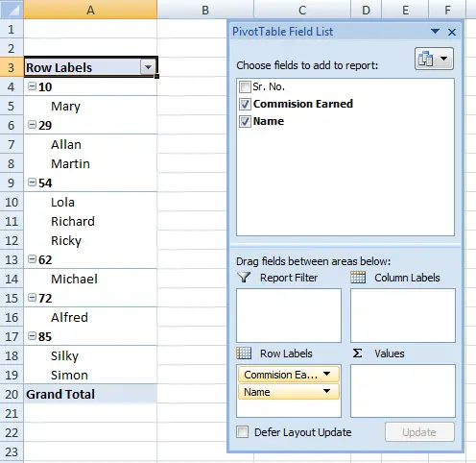
Task: Click the select-all corner of the sheet
Action: point(12,10)
